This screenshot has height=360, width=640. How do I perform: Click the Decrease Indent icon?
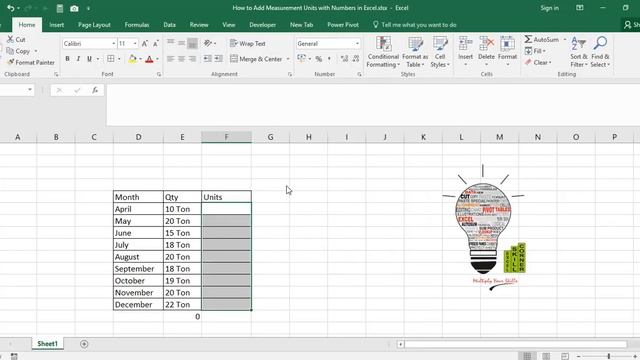click(x=208, y=59)
